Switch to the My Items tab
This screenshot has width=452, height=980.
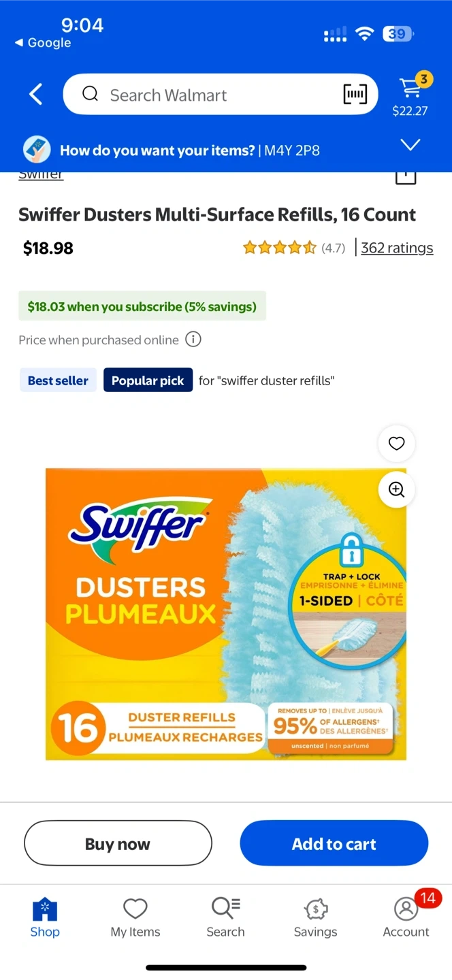pos(135,917)
